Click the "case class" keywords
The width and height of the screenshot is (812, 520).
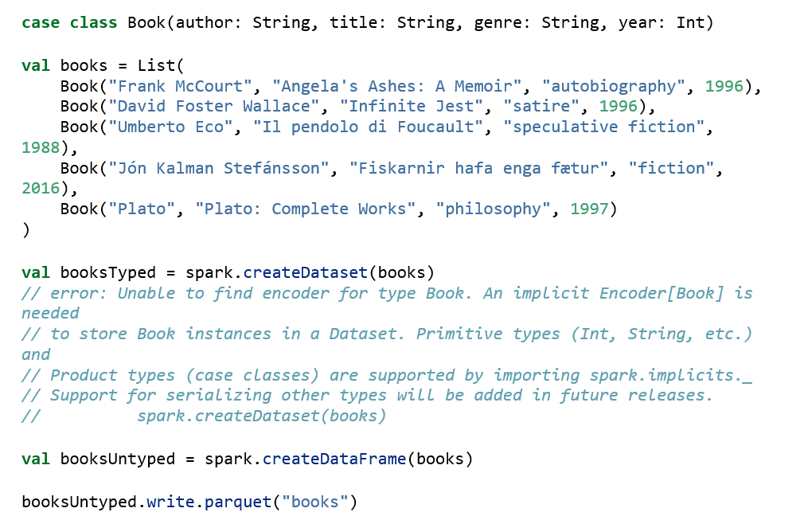click(69, 22)
